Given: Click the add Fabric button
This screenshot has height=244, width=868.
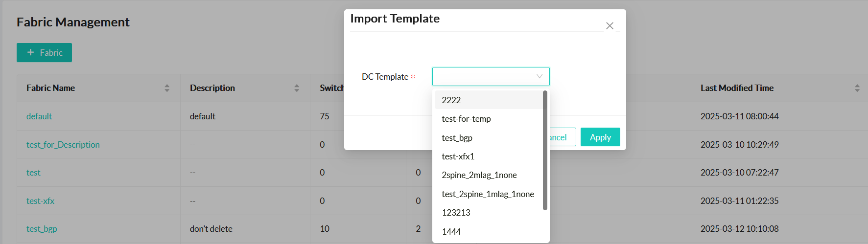Looking at the screenshot, I should click(x=44, y=53).
